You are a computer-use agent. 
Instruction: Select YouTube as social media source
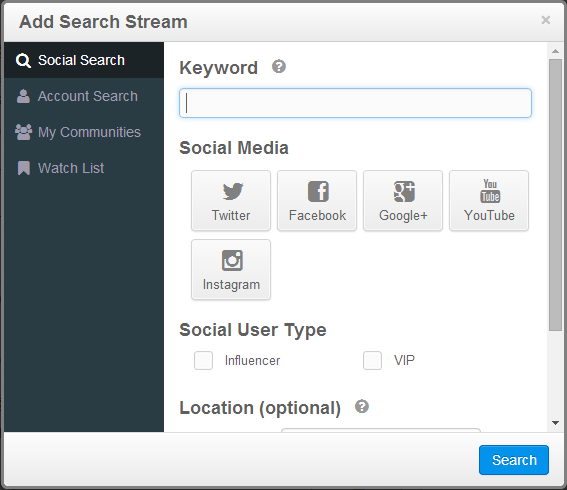tap(489, 201)
